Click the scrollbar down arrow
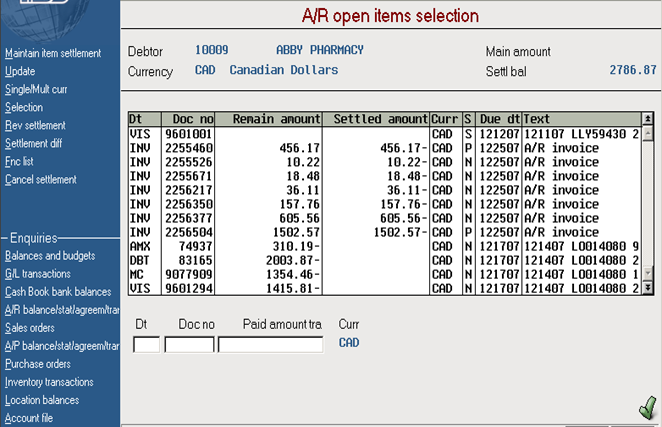Image resolution: width=662 pixels, height=427 pixels. click(x=648, y=274)
